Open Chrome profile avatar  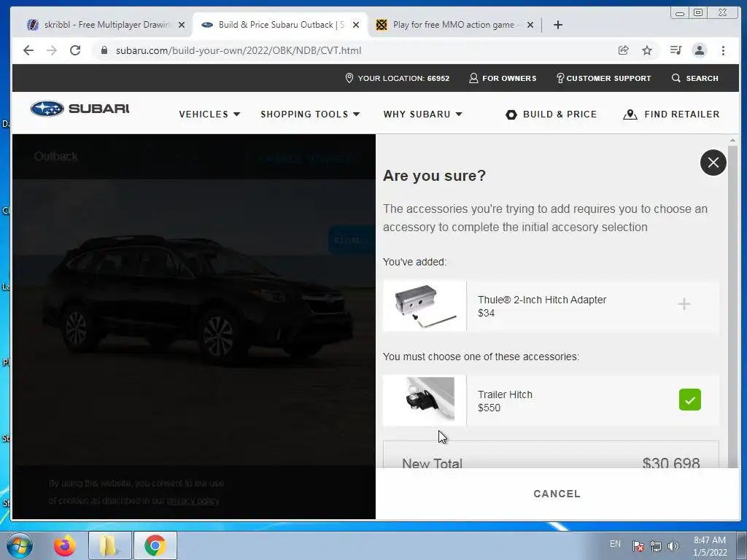pos(699,50)
